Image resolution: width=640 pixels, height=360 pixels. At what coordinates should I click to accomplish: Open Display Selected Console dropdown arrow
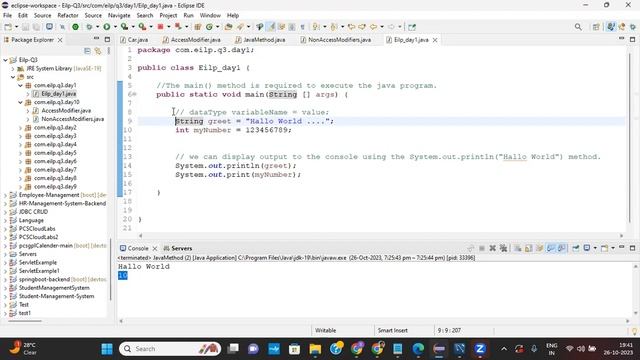click(595, 248)
